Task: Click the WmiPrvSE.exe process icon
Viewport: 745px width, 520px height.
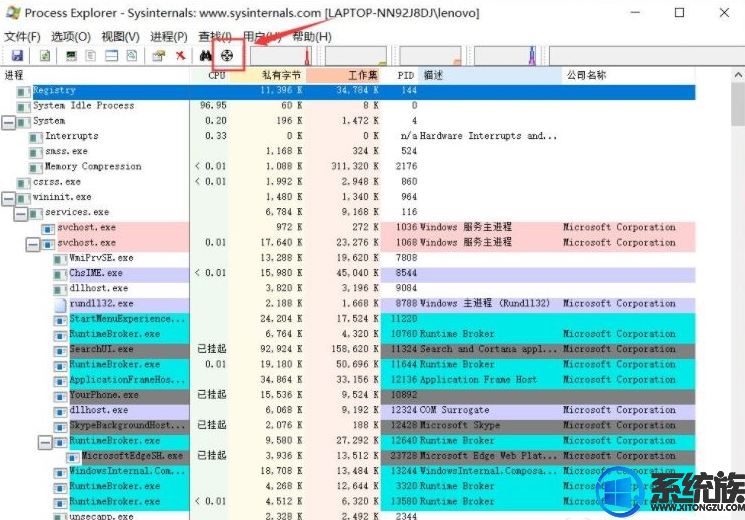Action: (60, 259)
